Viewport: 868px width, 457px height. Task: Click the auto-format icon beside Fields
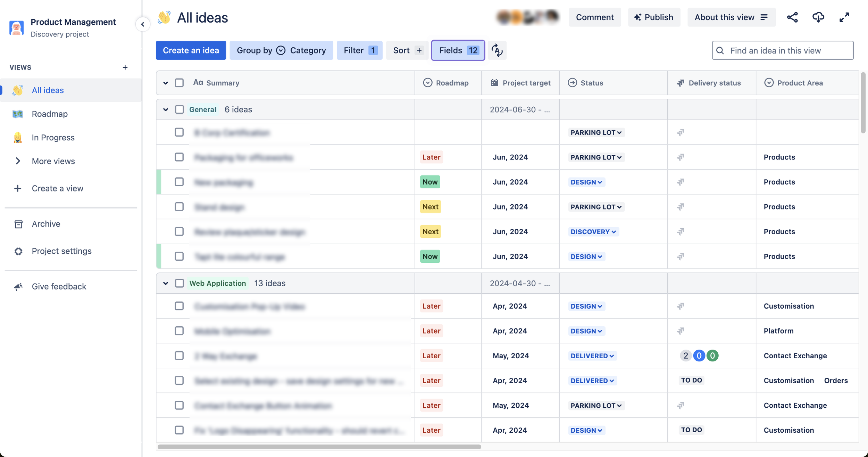[497, 50]
